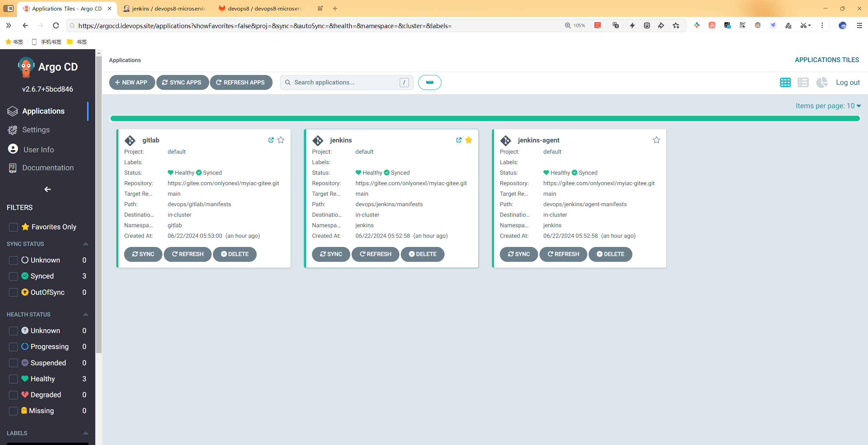This screenshot has height=445, width=868.
Task: Collapse sidebar with the left arrow
Action: pyautogui.click(x=47, y=189)
